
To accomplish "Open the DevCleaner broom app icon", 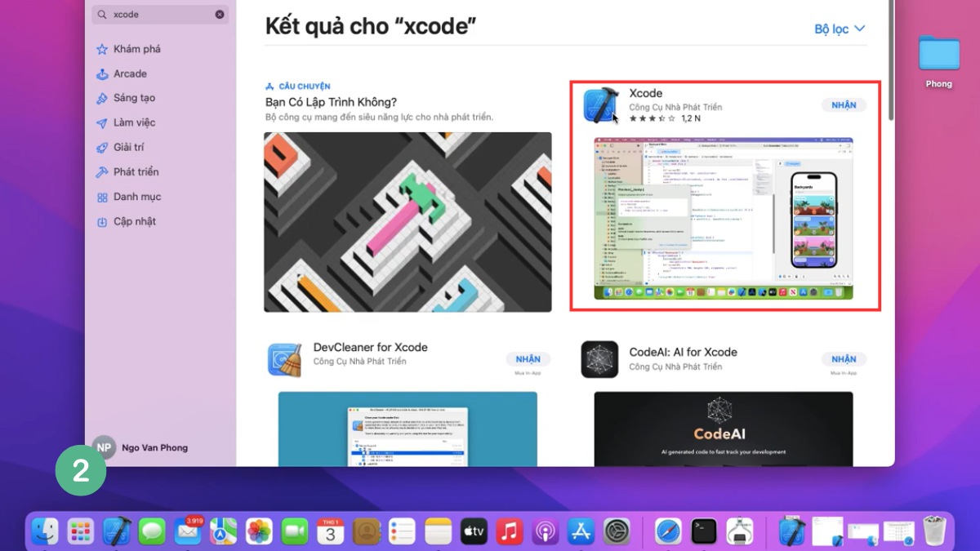I will (x=285, y=359).
